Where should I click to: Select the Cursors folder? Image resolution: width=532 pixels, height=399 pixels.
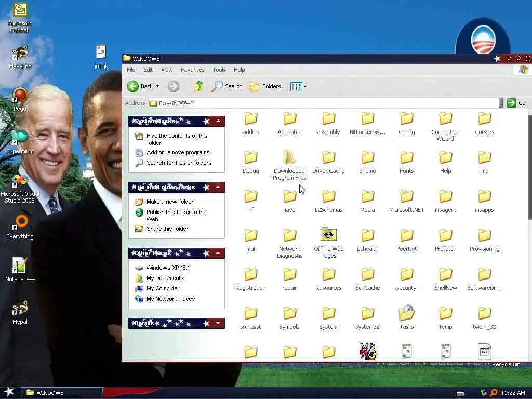[485, 123]
